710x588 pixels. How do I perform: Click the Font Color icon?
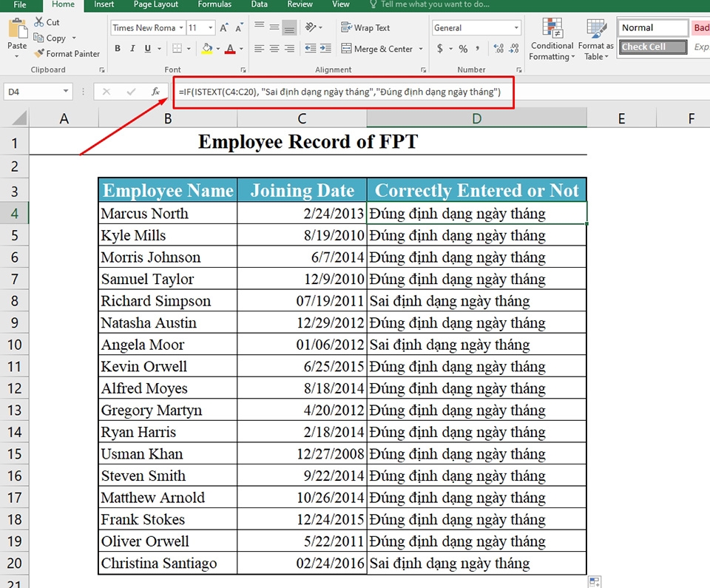click(x=231, y=48)
